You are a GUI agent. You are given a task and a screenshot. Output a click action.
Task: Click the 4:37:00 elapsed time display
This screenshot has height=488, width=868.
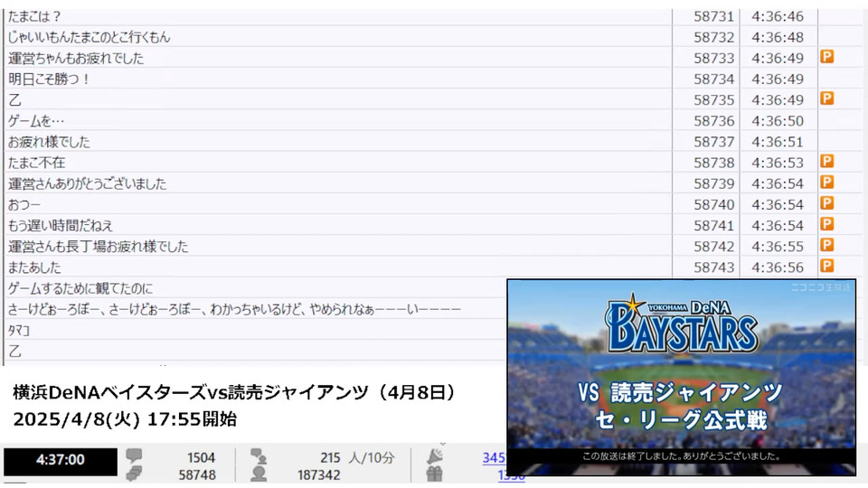(x=61, y=460)
